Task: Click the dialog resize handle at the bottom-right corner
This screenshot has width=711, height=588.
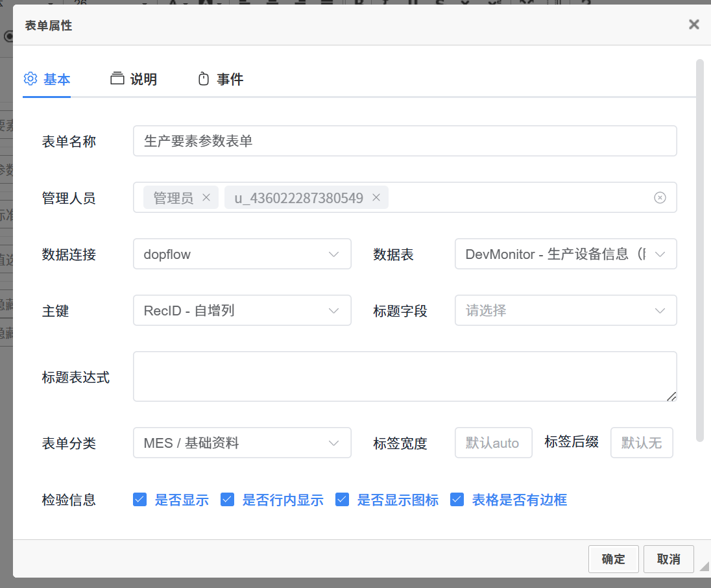Action: 704,567
